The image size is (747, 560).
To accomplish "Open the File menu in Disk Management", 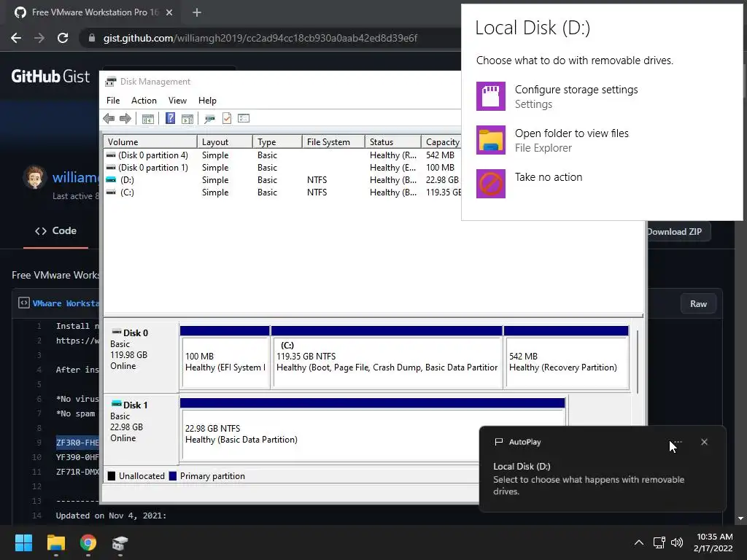I will pos(113,101).
